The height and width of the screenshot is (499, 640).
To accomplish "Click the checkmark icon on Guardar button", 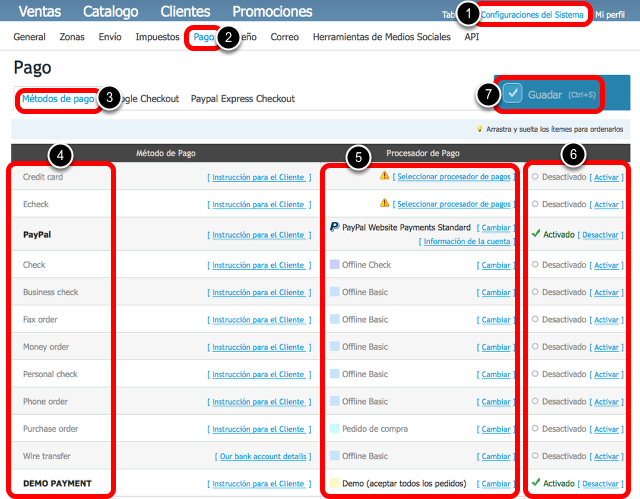I will click(x=513, y=94).
